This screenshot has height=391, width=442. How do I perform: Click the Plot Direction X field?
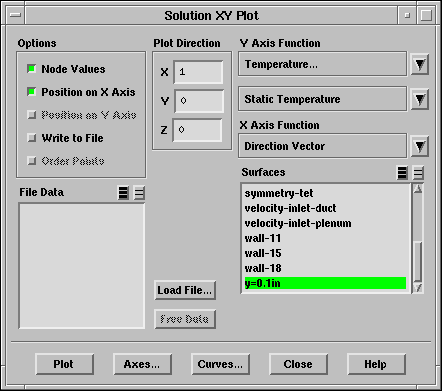click(198, 72)
